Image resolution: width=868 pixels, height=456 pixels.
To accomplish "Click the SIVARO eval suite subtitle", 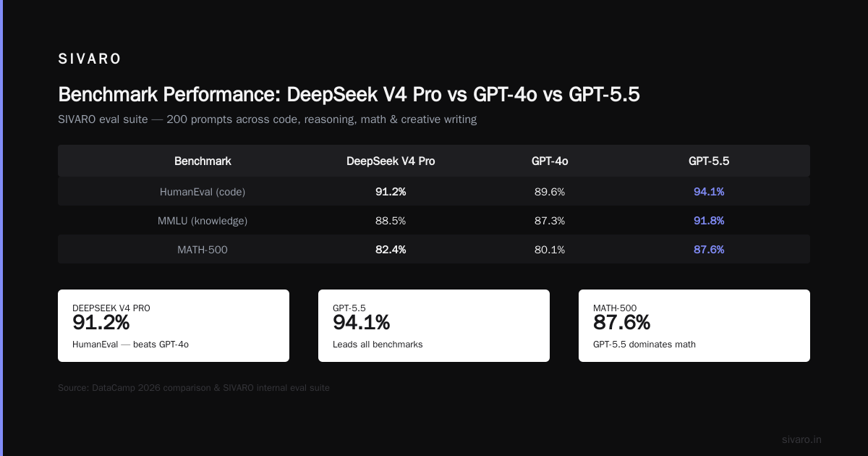I will (x=267, y=119).
